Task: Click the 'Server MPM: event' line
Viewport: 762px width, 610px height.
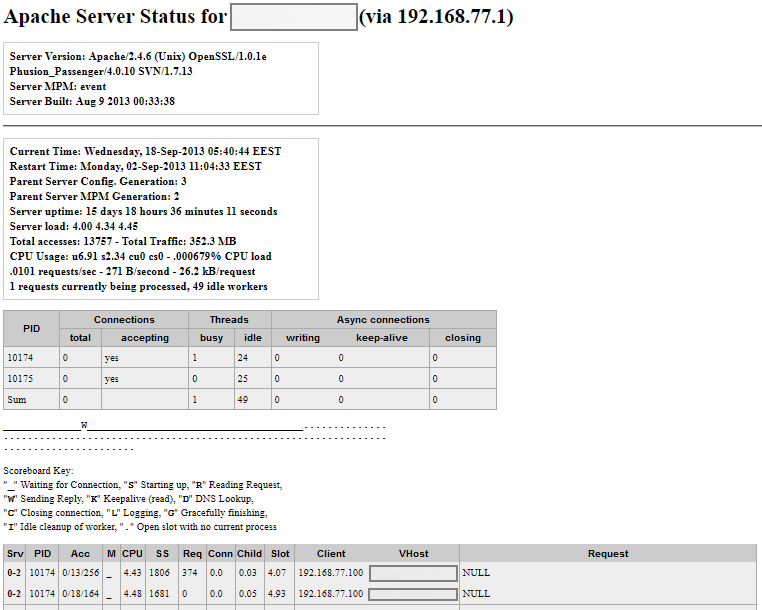Action: pyautogui.click(x=58, y=87)
